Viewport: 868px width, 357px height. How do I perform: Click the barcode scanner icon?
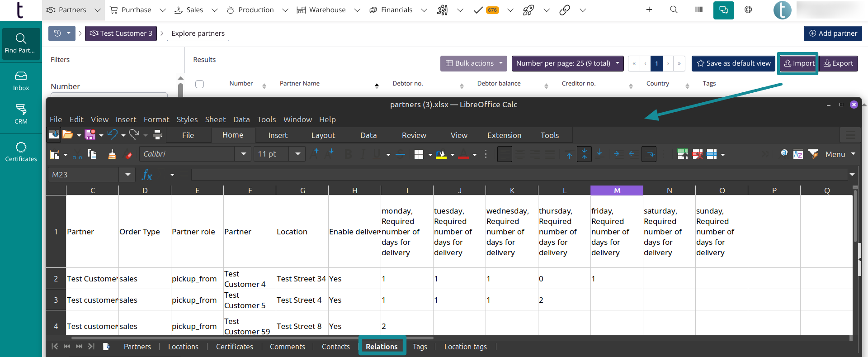[x=698, y=10]
